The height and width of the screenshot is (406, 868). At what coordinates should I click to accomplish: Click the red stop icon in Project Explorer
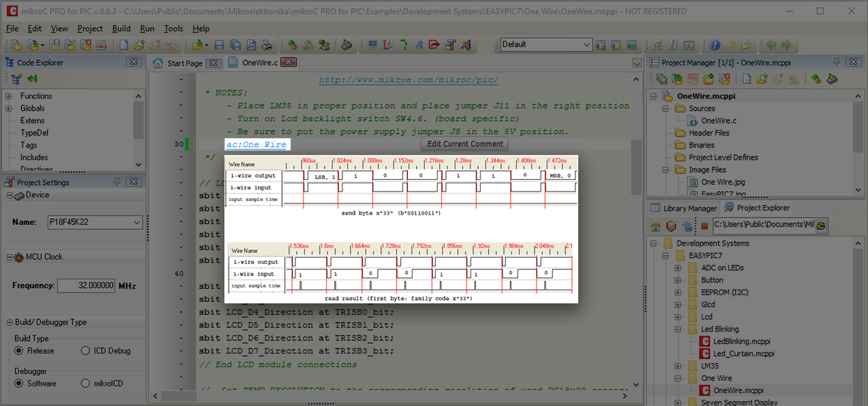click(x=705, y=226)
